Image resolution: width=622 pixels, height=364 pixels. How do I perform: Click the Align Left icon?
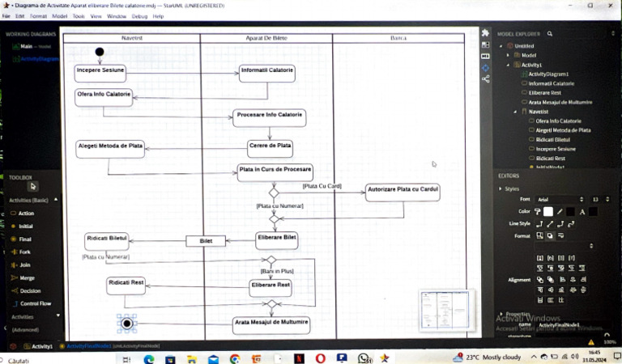(x=562, y=279)
